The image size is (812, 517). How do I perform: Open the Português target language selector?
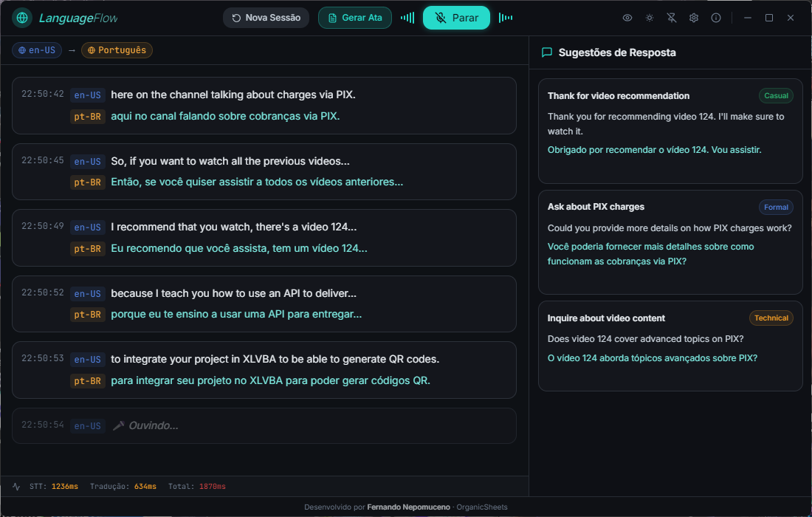[x=117, y=50]
